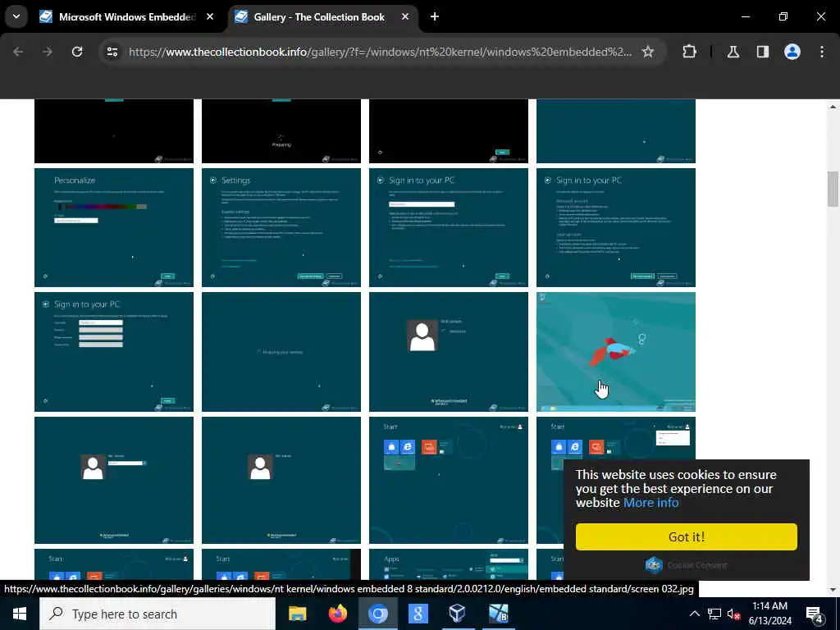Open the taskbar app right of VirtualBox
This screenshot has height=630, width=840.
(498, 614)
